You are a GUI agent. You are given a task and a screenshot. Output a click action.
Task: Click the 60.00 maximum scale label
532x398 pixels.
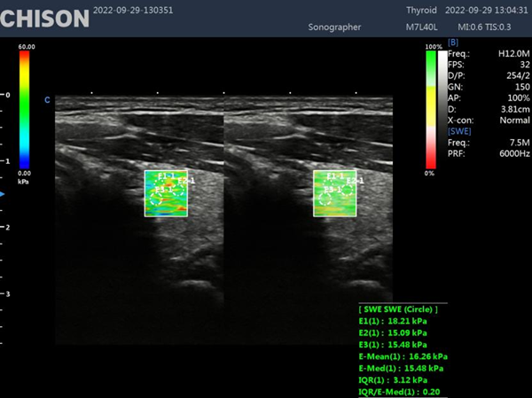point(27,46)
